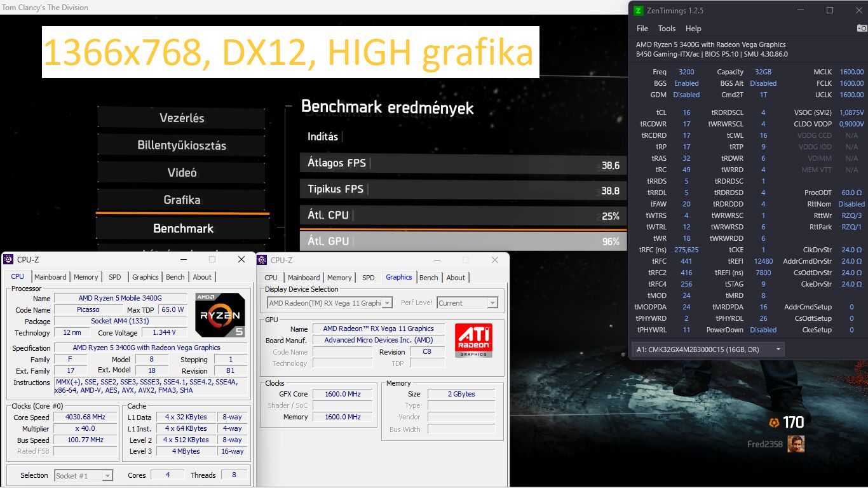Take ZenTimings screenshot with camera icon
868x488 pixels.
[862, 28]
